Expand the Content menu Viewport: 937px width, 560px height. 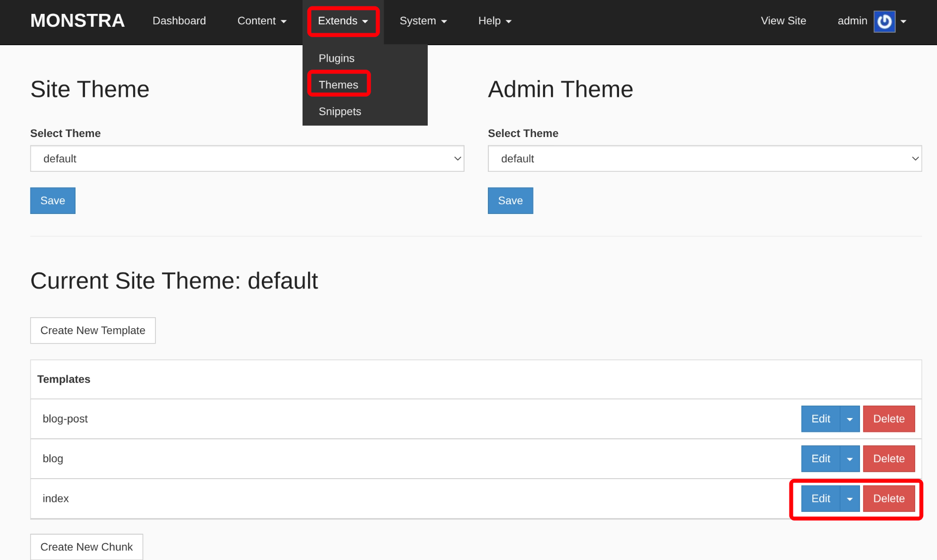[x=262, y=21]
